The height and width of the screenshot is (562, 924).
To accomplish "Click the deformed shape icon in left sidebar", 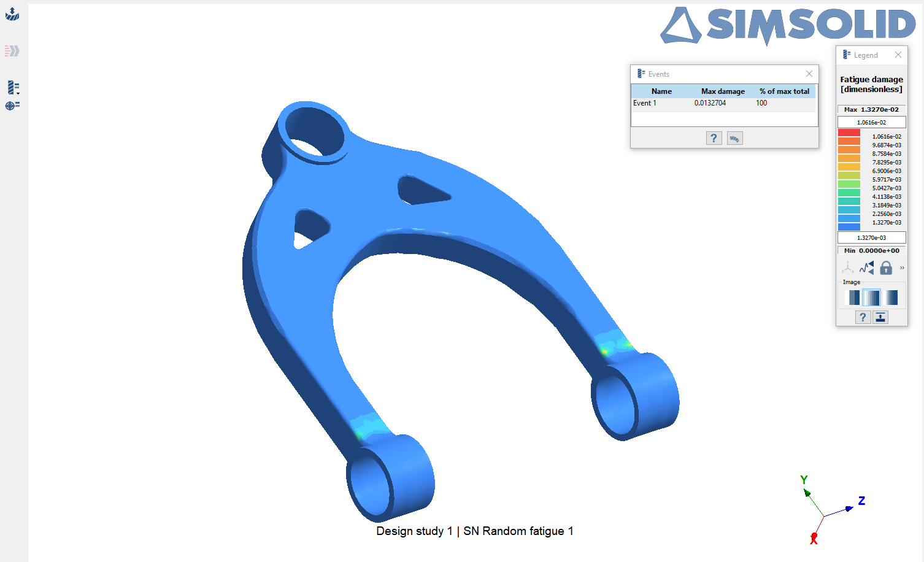I will click(x=12, y=14).
